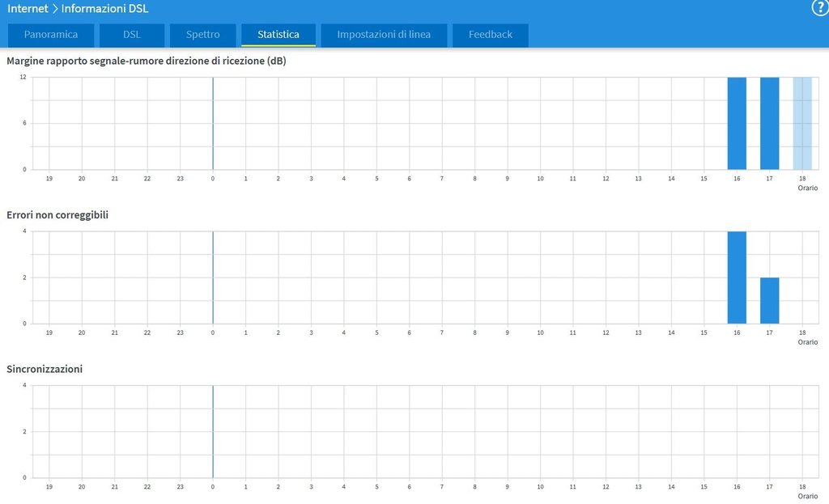This screenshot has height=504, width=829.
Task: Select the Statistica tab
Action: (x=278, y=35)
